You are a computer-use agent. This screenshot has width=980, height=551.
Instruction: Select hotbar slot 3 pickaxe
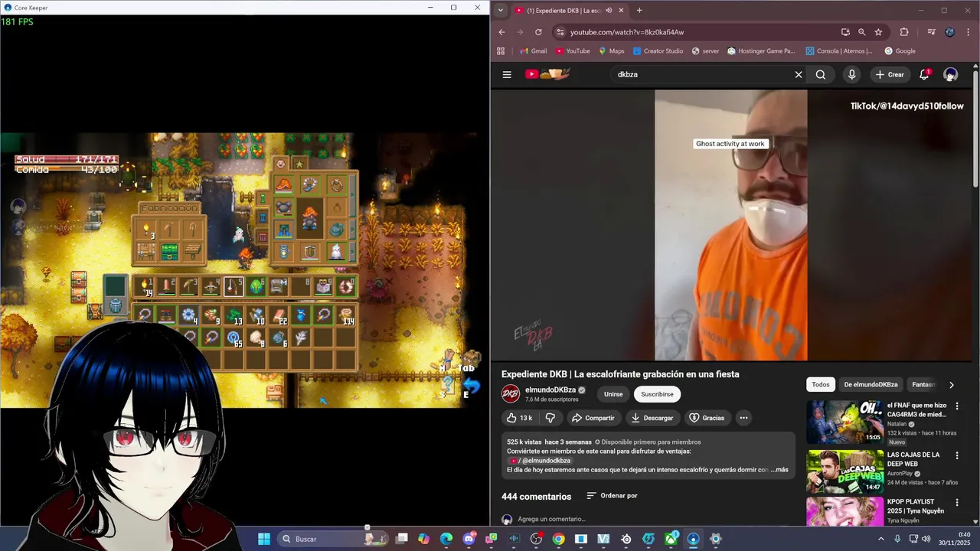pyautogui.click(x=189, y=286)
